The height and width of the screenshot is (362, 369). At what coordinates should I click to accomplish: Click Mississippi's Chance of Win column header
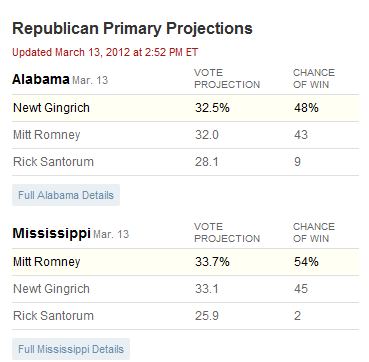[x=314, y=233]
